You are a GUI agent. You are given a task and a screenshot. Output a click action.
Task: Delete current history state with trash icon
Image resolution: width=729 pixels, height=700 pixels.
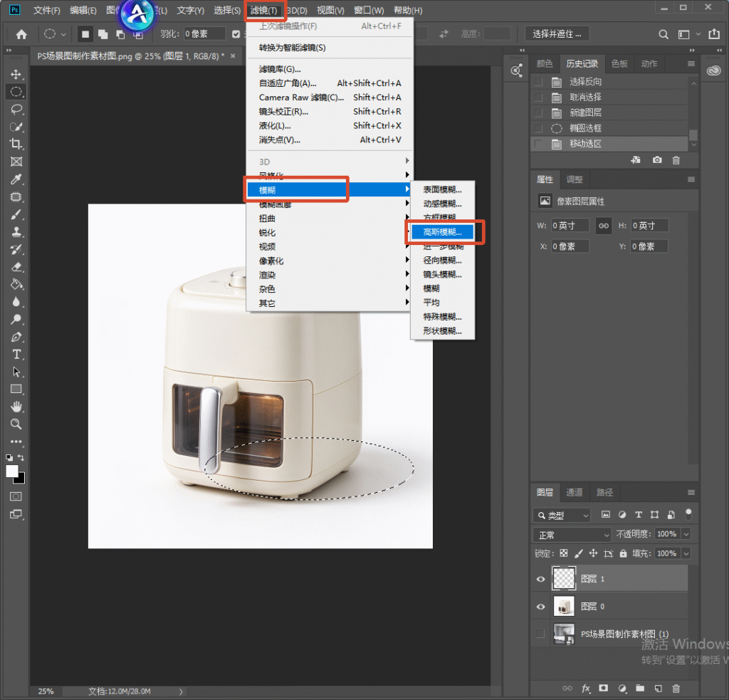pyautogui.click(x=676, y=160)
